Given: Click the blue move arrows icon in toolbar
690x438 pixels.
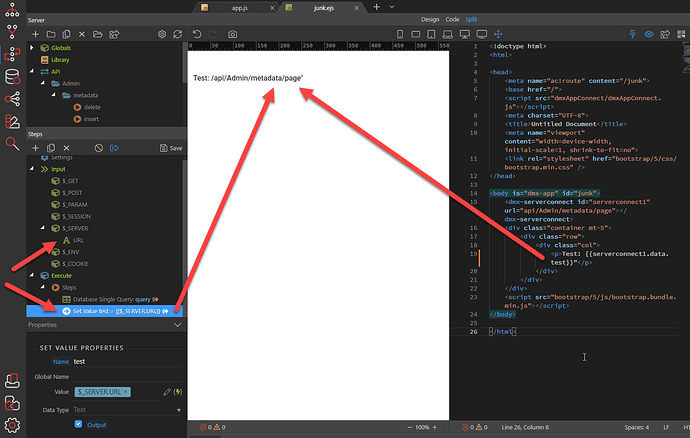Looking at the screenshot, I should [x=498, y=34].
